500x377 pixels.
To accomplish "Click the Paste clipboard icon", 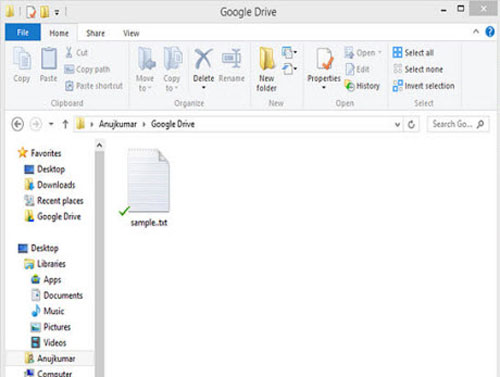I will pos(49,59).
